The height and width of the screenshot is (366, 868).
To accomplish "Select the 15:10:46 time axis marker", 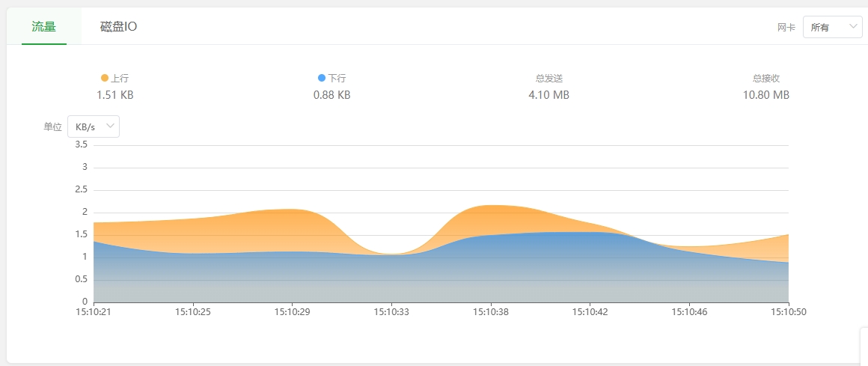I will pyautogui.click(x=689, y=311).
